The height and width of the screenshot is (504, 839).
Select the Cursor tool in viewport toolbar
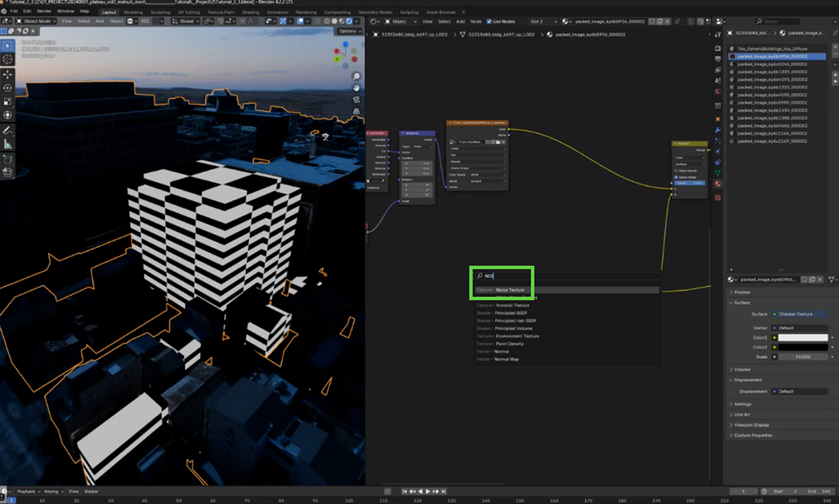pos(8,59)
